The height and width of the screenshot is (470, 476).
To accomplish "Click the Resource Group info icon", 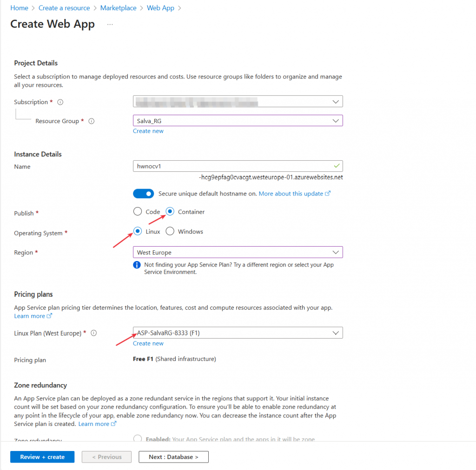I will (x=92, y=121).
